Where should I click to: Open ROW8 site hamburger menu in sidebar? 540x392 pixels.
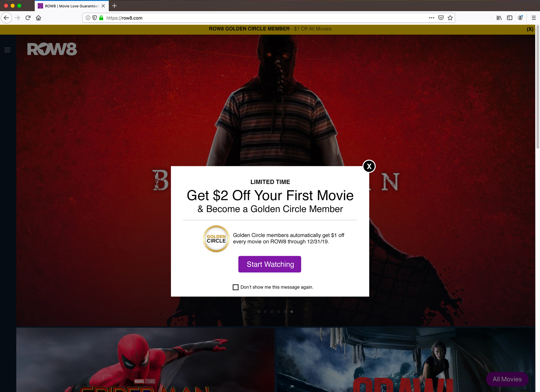pyautogui.click(x=8, y=50)
